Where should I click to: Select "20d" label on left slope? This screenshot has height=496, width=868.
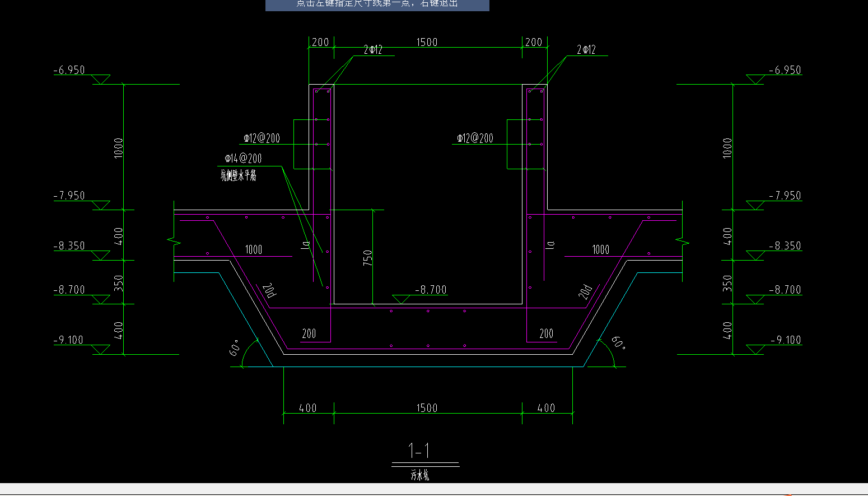[x=269, y=291]
